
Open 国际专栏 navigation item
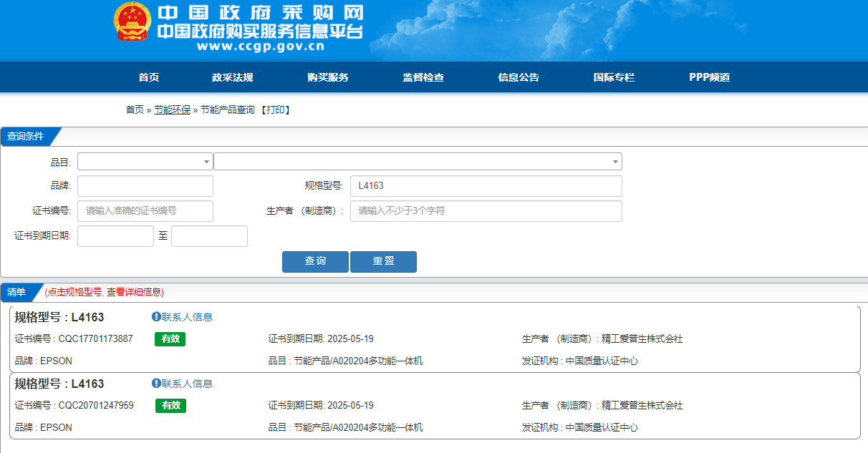coord(614,77)
